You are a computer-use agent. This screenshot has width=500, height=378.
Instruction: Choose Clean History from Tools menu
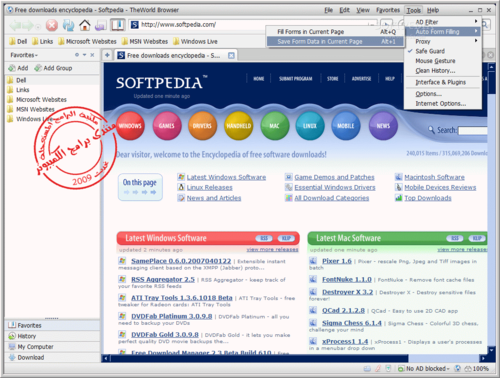point(435,71)
